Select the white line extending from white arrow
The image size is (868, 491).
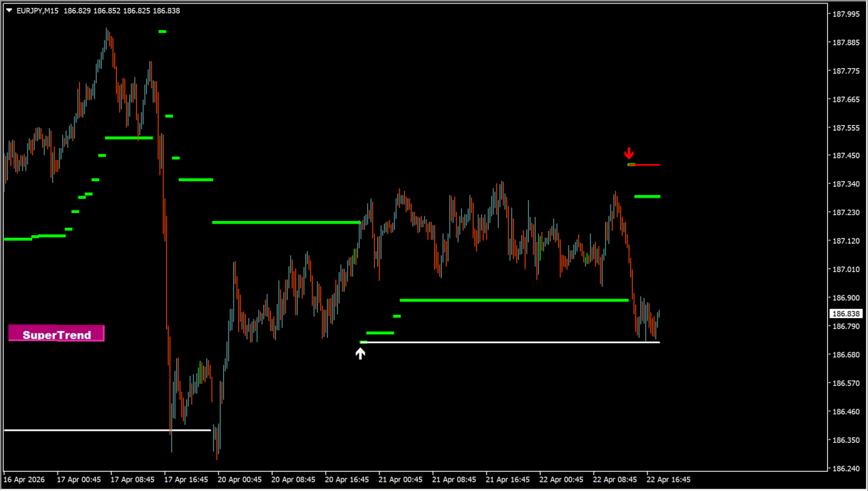coord(509,342)
